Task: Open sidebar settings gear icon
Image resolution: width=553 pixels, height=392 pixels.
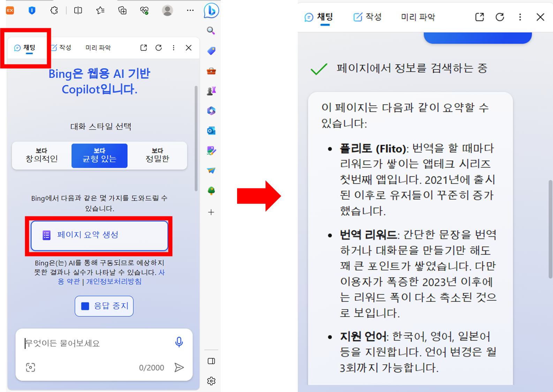Action: [x=211, y=381]
